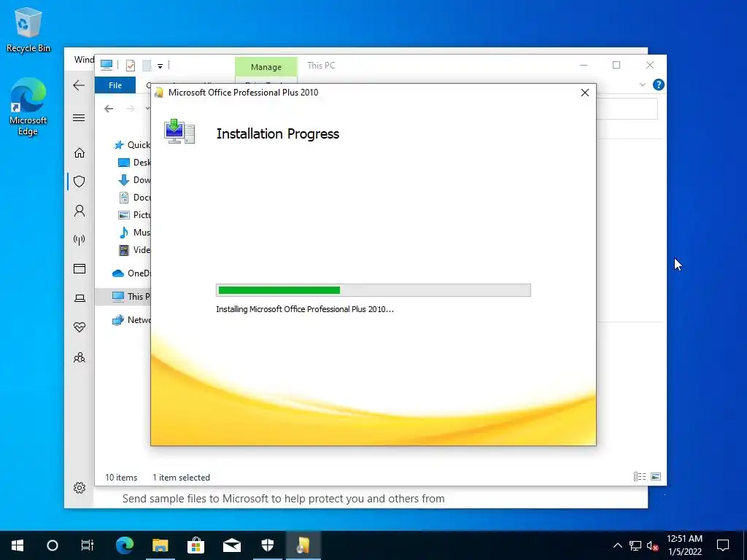The width and height of the screenshot is (747, 560).
Task: Click the This PC icon in Explorer title bar
Action: click(x=107, y=65)
